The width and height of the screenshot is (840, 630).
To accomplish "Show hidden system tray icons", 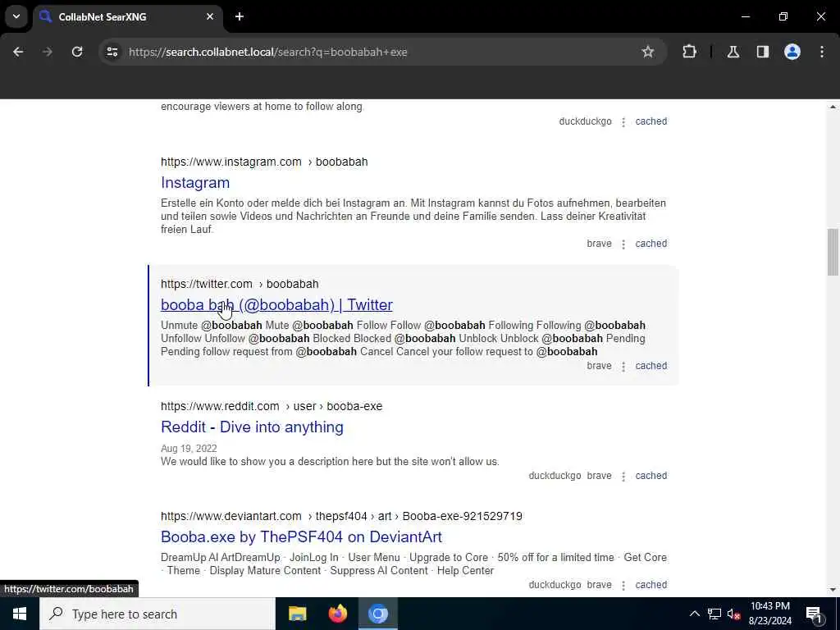I will click(x=694, y=614).
